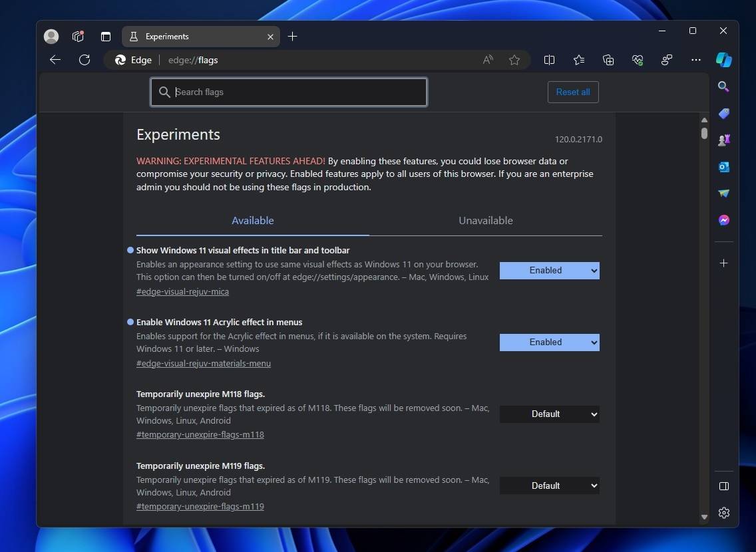The height and width of the screenshot is (552, 756).
Task: Start Read aloud for the page
Action: click(488, 60)
